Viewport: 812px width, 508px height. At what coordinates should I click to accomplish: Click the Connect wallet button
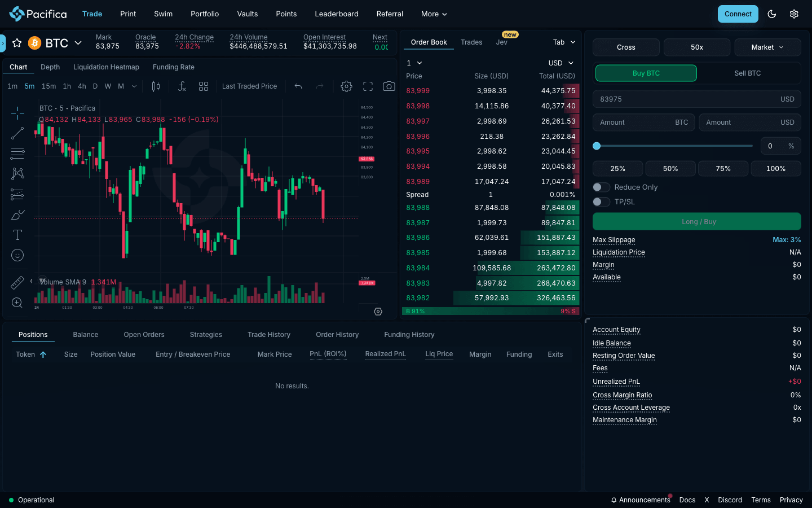(738, 14)
